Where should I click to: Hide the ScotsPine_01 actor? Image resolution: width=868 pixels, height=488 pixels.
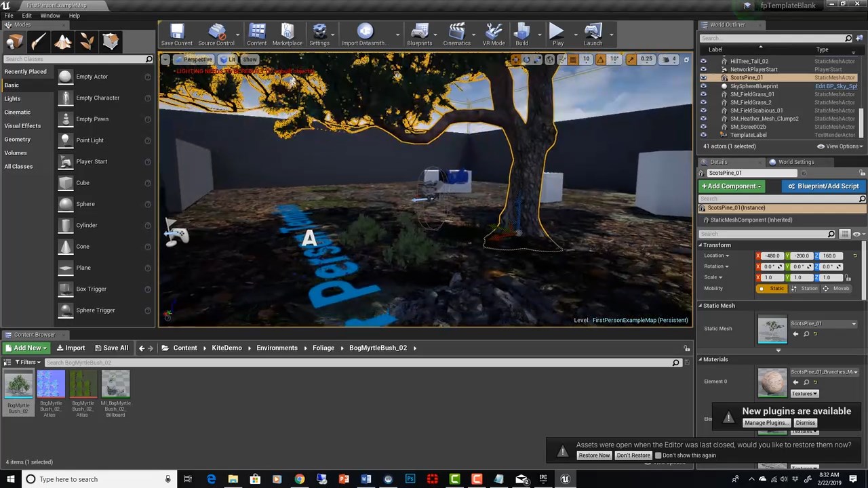click(x=703, y=77)
